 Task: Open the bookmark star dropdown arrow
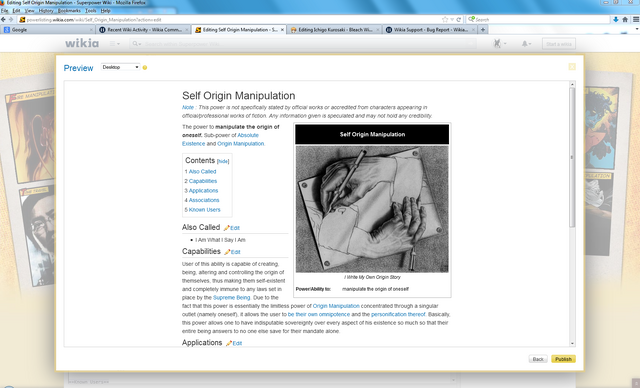(x=452, y=19)
